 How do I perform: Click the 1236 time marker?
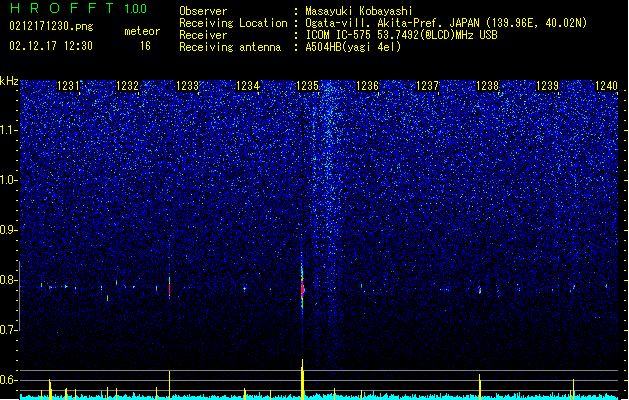pyautogui.click(x=367, y=86)
